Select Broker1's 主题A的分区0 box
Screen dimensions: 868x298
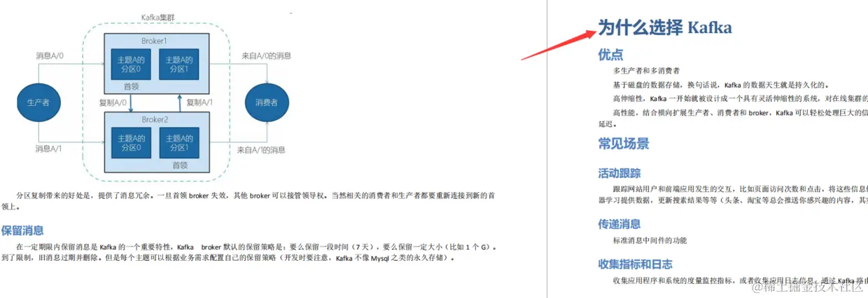coord(129,65)
